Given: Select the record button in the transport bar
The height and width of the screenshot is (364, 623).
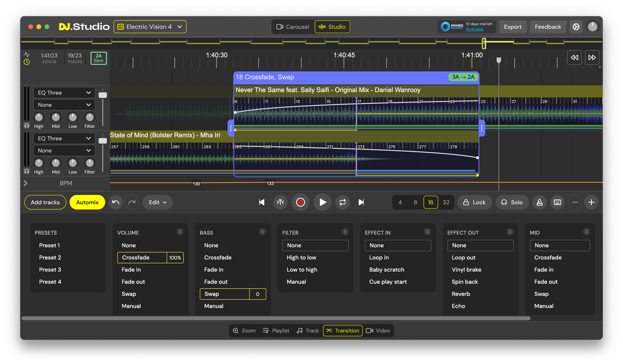Looking at the screenshot, I should point(301,202).
